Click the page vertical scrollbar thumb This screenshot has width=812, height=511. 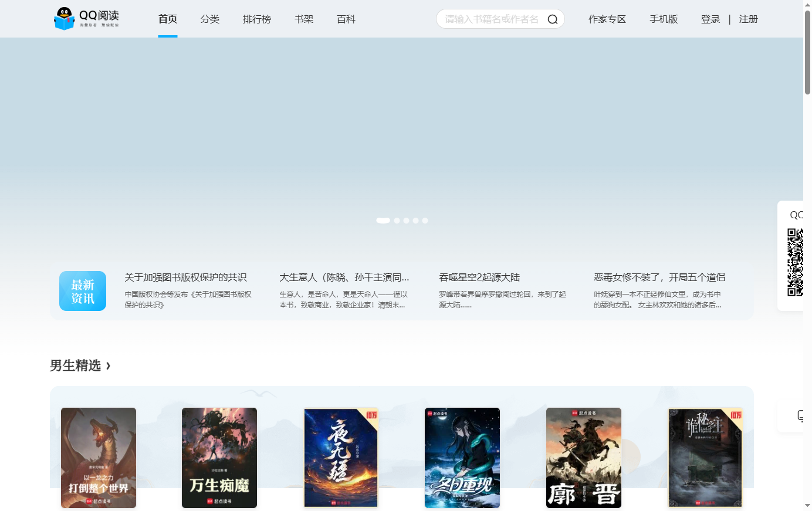[x=807, y=52]
